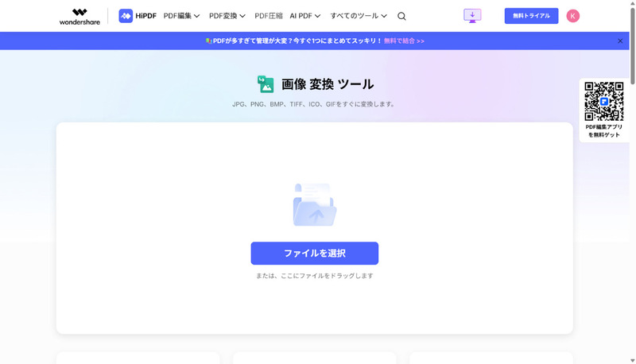Click the scrollbar down arrow

[632, 360]
